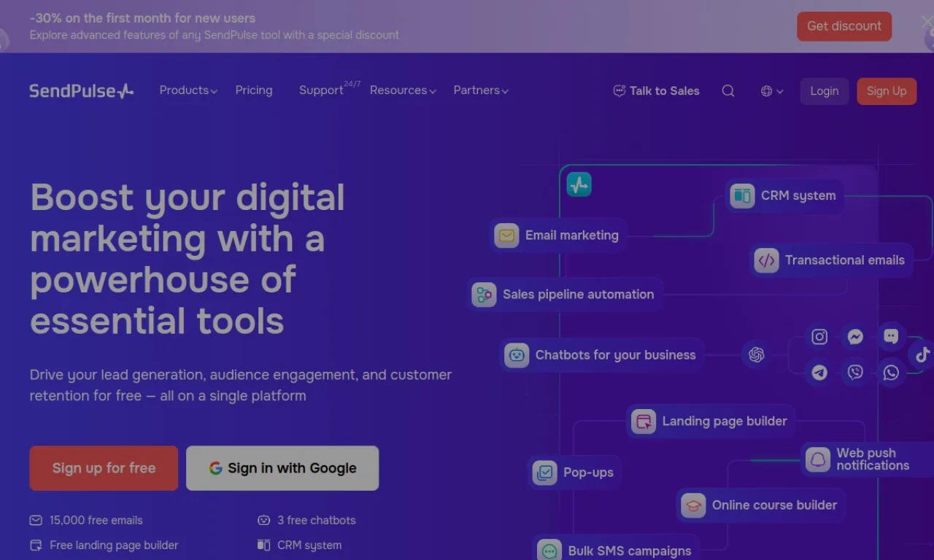Click the Pop-ups label

588,472
